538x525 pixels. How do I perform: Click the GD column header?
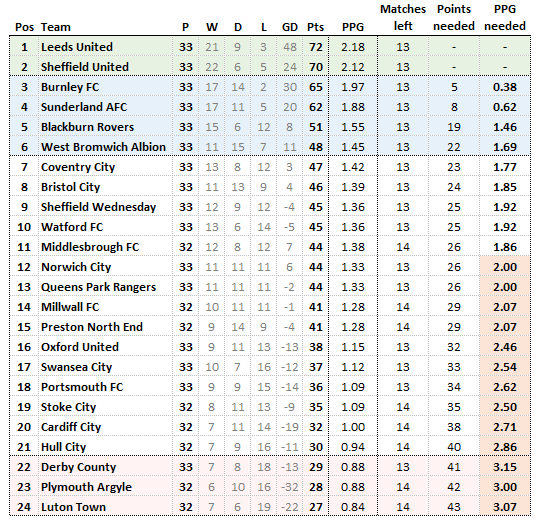point(290,27)
